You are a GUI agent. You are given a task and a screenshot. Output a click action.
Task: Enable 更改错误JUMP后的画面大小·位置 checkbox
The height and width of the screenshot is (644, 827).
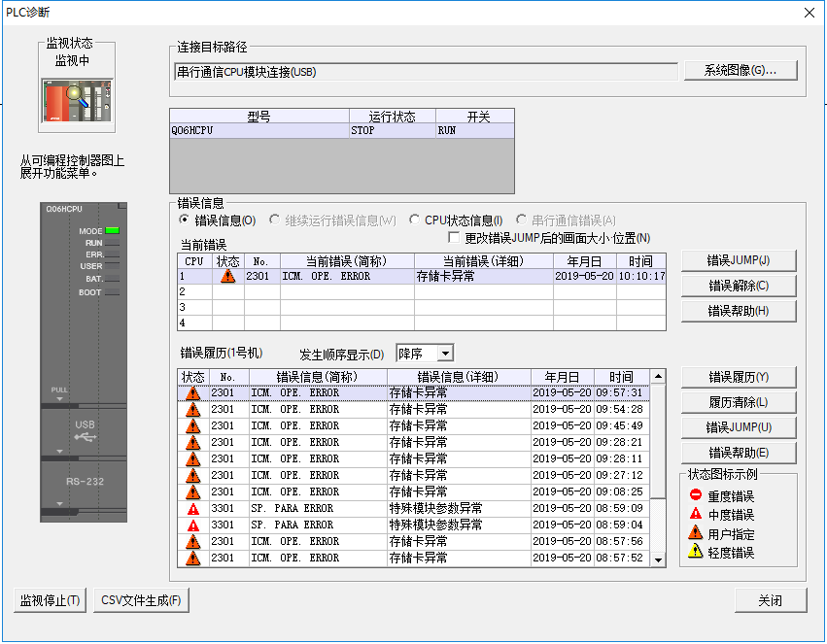coord(454,238)
